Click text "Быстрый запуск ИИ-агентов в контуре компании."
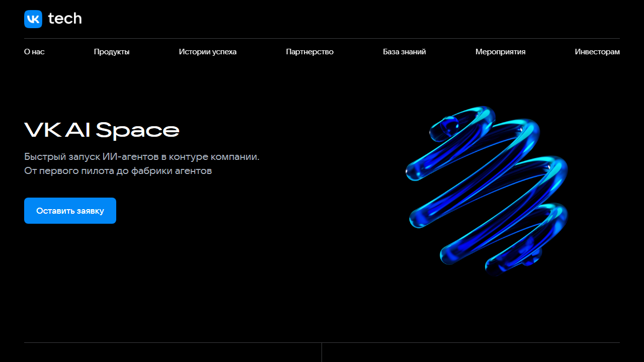Viewport: 644px width, 362px height. (x=142, y=157)
